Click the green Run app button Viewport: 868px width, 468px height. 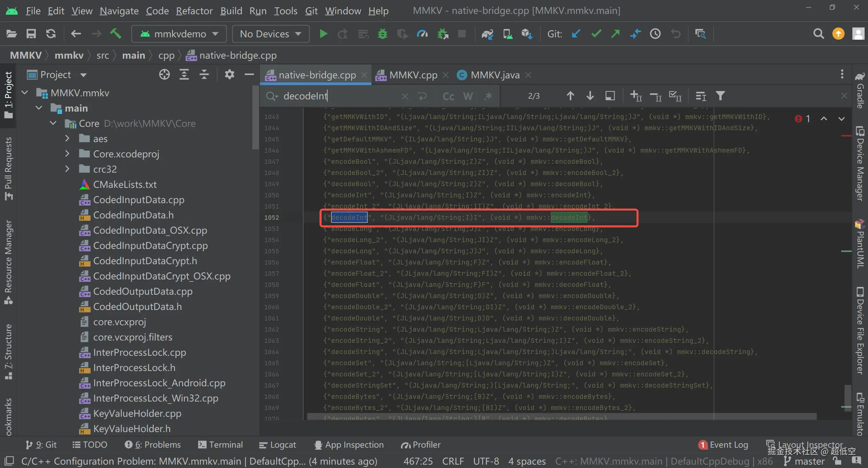point(323,34)
